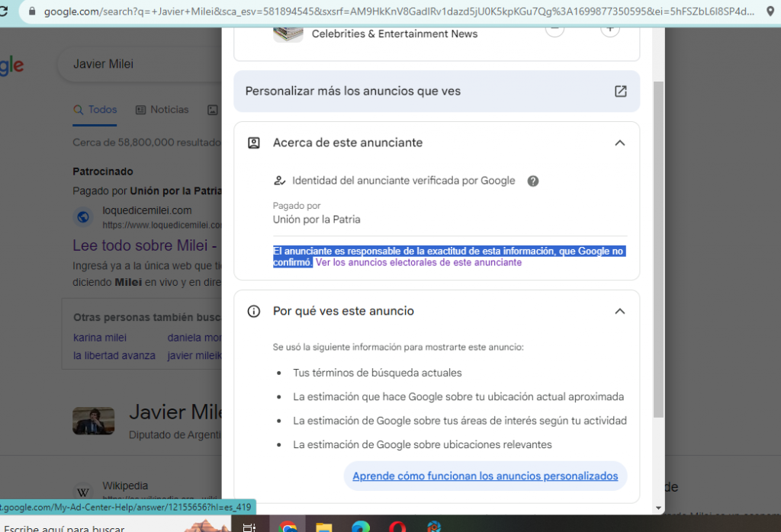Launch Opera browser from the taskbar

pos(398,526)
